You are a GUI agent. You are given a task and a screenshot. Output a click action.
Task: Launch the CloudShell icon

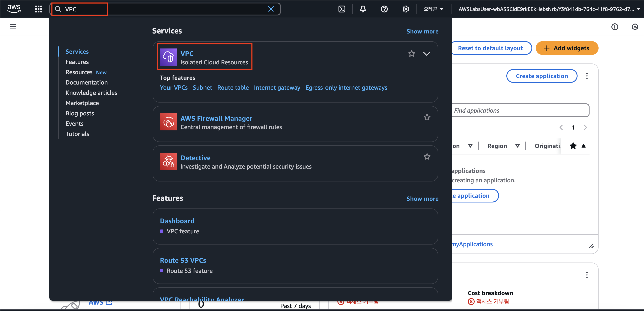click(342, 9)
